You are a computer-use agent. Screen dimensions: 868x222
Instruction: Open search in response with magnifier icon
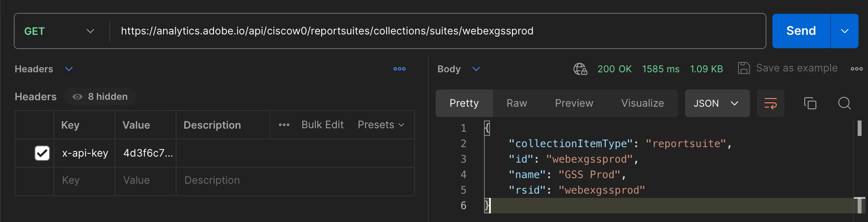click(844, 103)
